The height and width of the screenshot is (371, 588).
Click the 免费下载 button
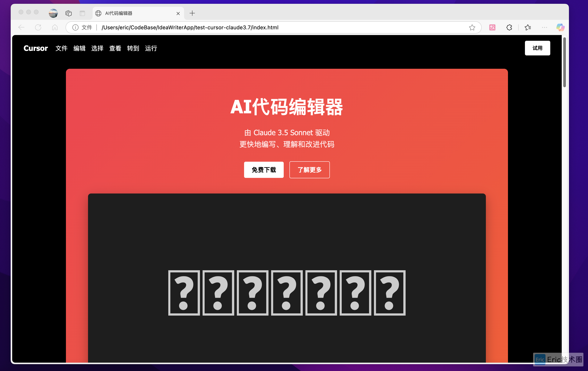click(264, 170)
